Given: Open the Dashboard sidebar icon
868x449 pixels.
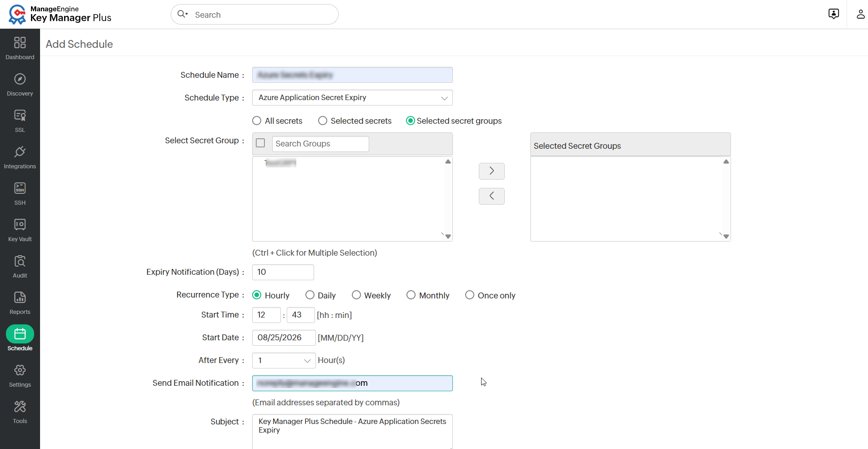Looking at the screenshot, I should tap(20, 43).
